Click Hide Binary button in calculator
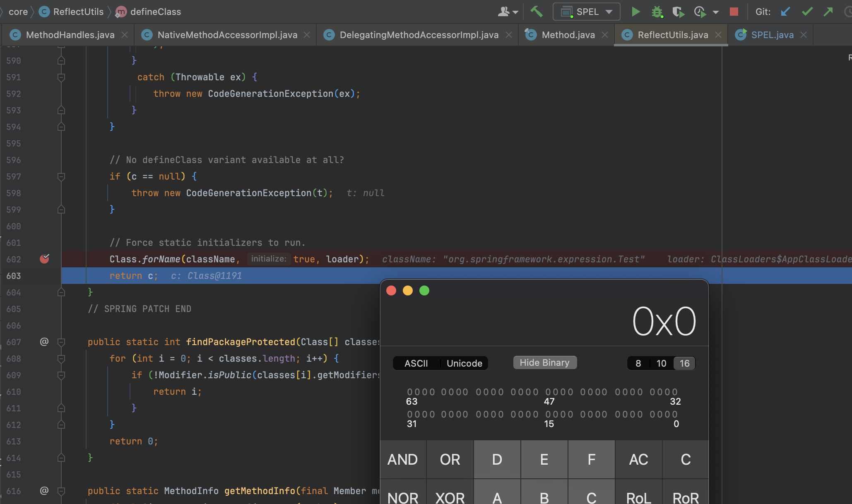The image size is (852, 504). tap(545, 362)
